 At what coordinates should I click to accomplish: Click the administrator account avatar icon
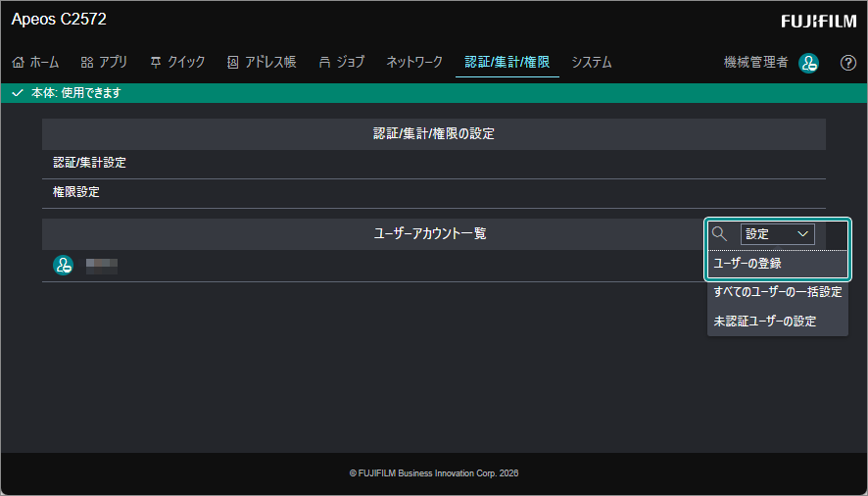[809, 63]
